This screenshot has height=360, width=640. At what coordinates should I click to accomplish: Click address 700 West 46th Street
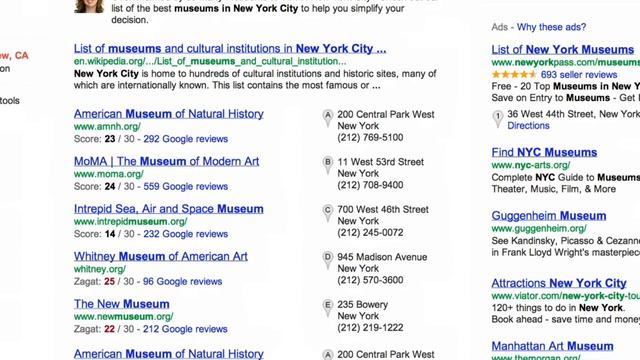point(383,209)
